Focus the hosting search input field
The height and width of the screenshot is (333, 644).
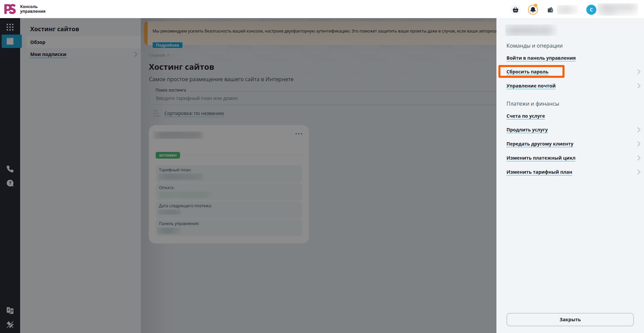[322, 98]
